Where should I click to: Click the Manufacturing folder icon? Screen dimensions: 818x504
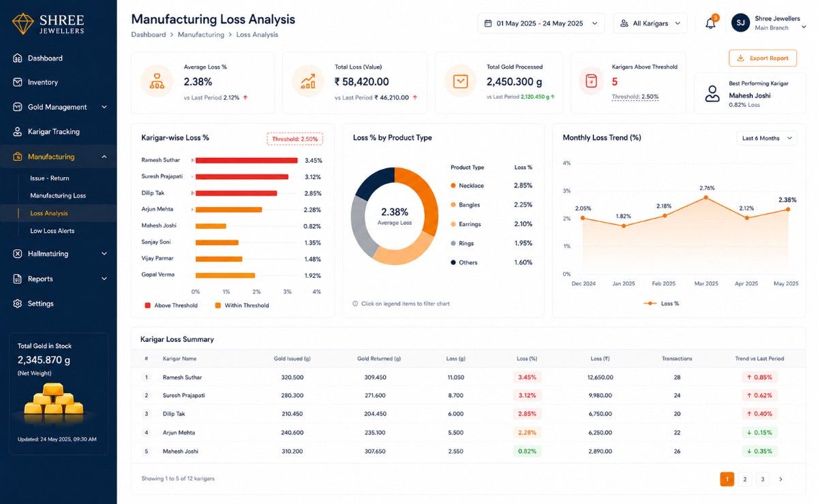coord(18,157)
